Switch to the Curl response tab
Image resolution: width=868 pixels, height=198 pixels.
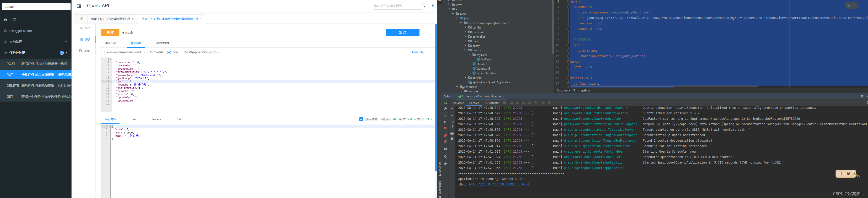(178, 119)
